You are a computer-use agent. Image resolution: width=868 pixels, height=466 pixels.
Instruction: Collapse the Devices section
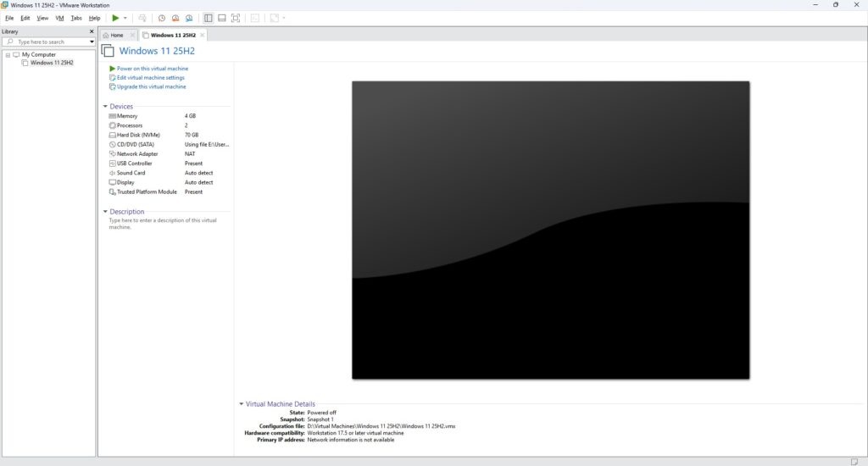[x=105, y=107]
